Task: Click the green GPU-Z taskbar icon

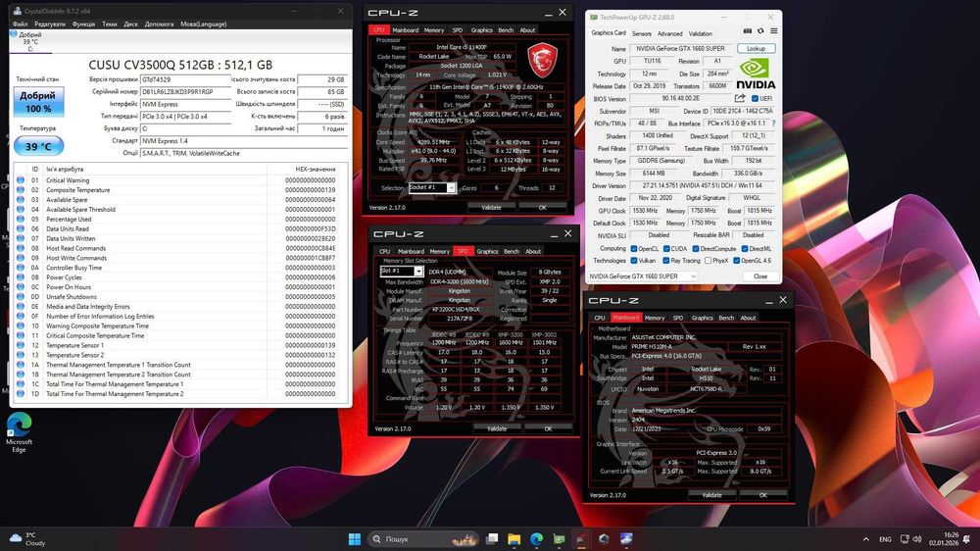Action: coord(559,538)
